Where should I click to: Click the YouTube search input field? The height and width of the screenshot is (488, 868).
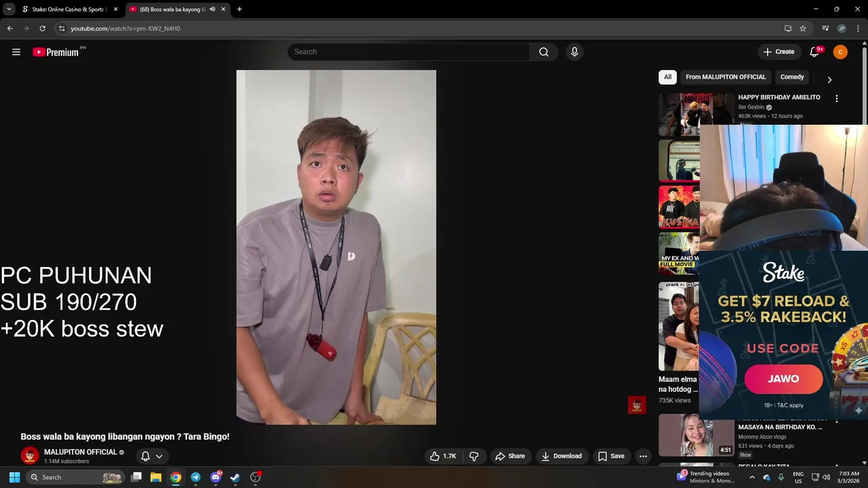[408, 52]
